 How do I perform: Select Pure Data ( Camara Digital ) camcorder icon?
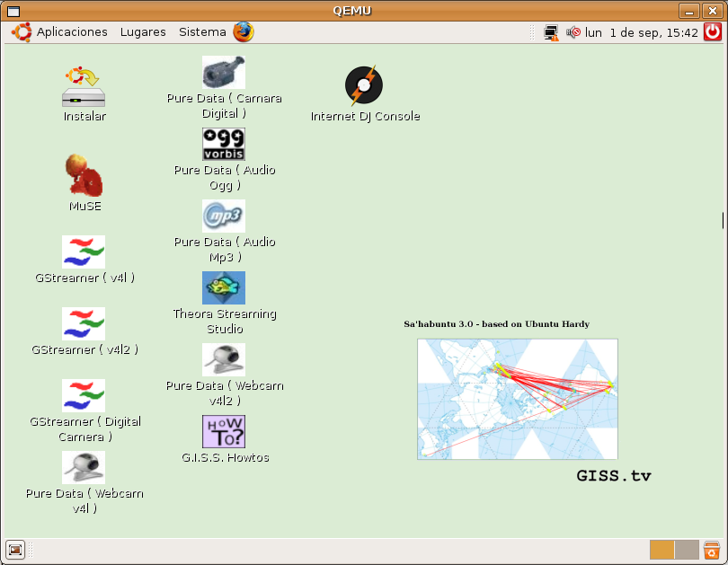click(x=224, y=73)
